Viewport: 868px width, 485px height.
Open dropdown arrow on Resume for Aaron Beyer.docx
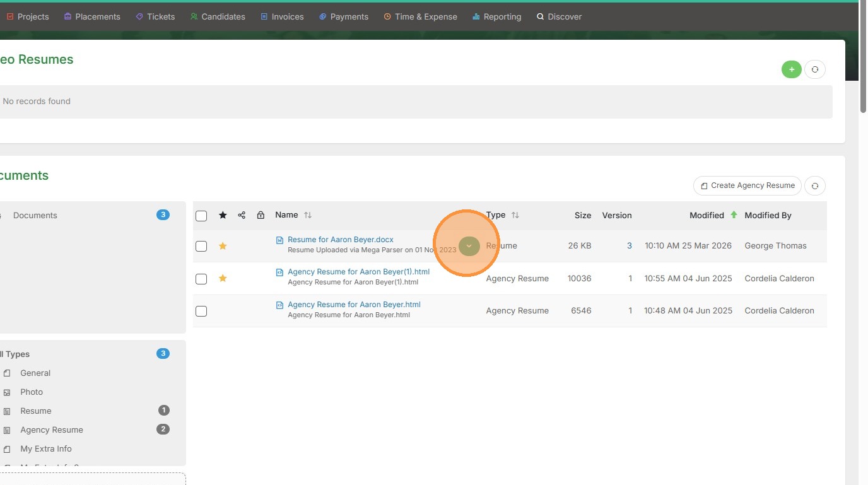(x=469, y=246)
